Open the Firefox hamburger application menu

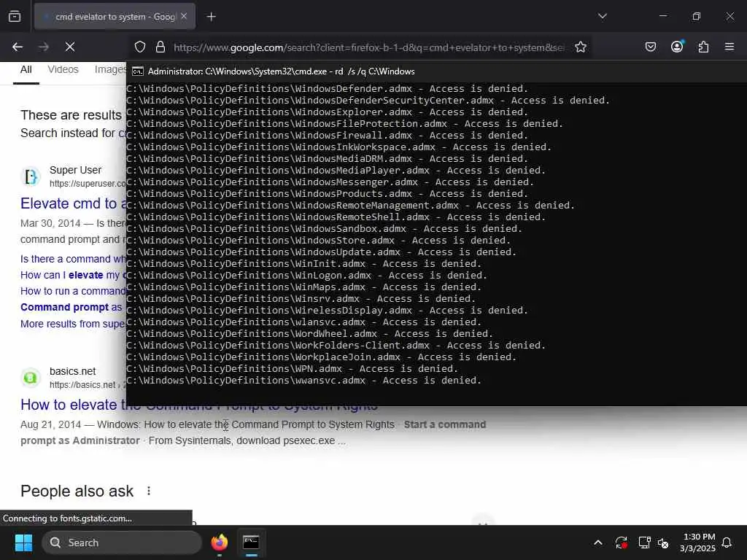[x=729, y=47]
